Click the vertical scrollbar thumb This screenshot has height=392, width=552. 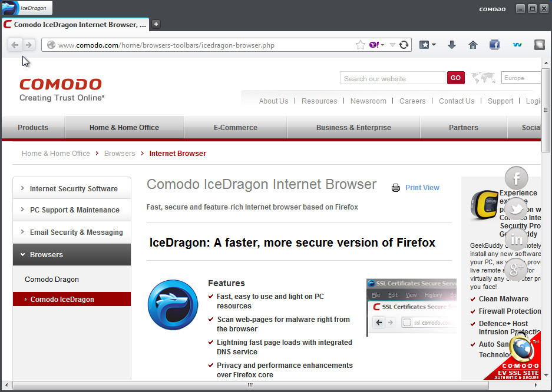[x=546, y=110]
